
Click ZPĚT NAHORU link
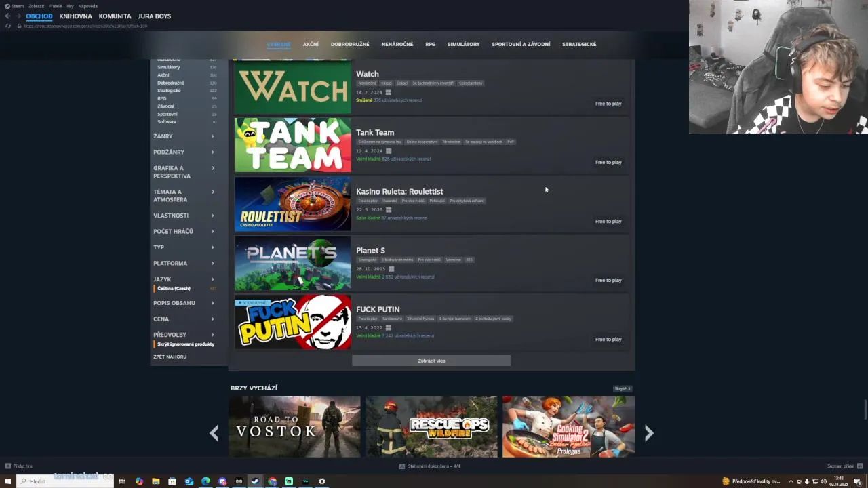[170, 357]
